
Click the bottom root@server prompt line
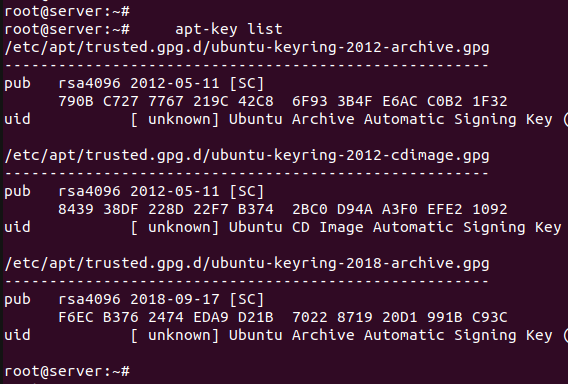(x=67, y=371)
